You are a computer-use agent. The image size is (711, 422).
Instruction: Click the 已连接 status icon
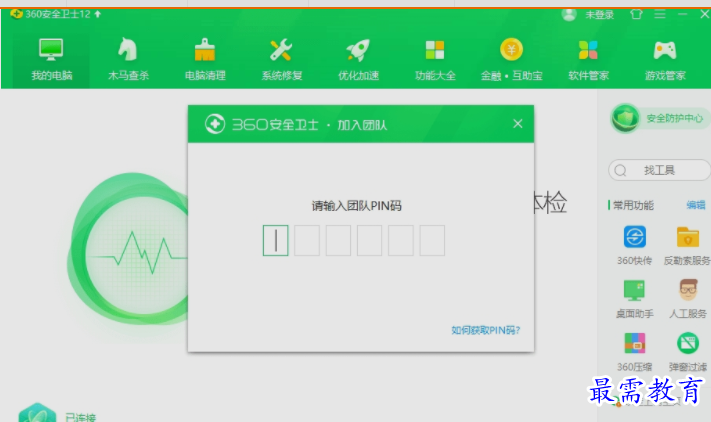(x=37, y=412)
